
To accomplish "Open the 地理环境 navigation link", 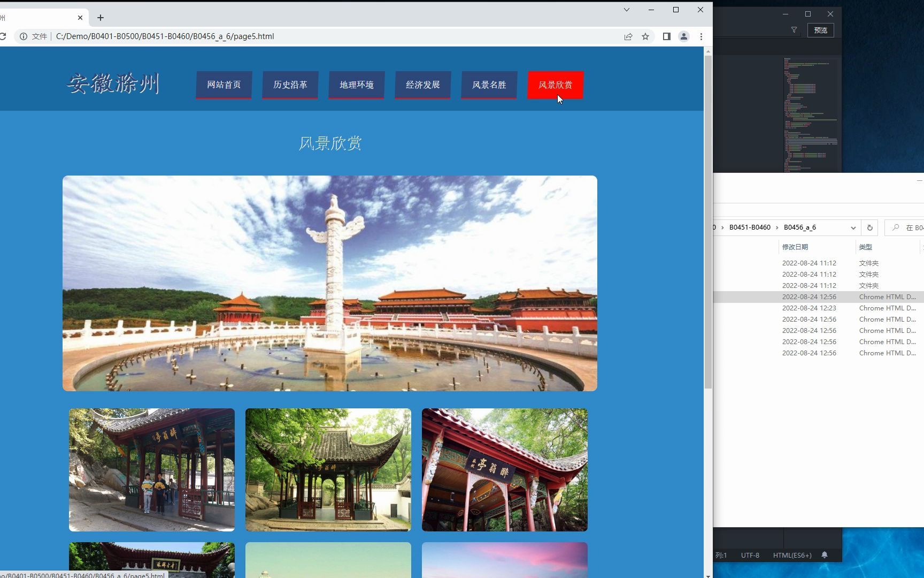I will 357,85.
